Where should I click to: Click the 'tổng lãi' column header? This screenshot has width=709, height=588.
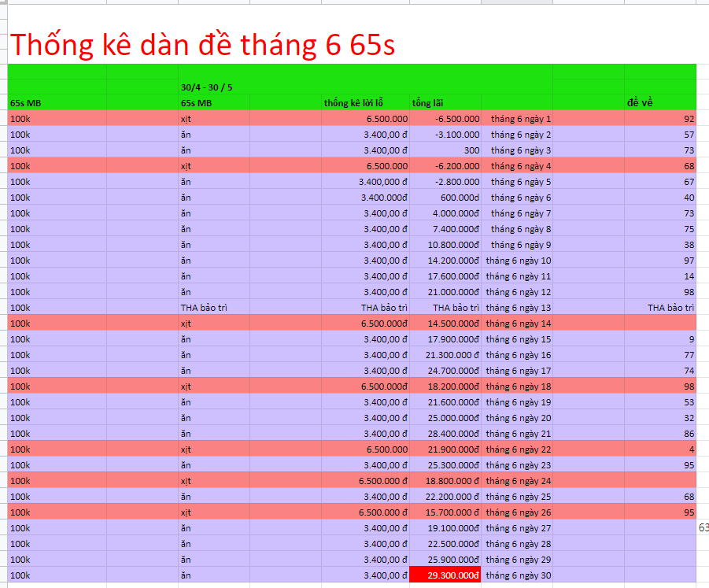429,103
